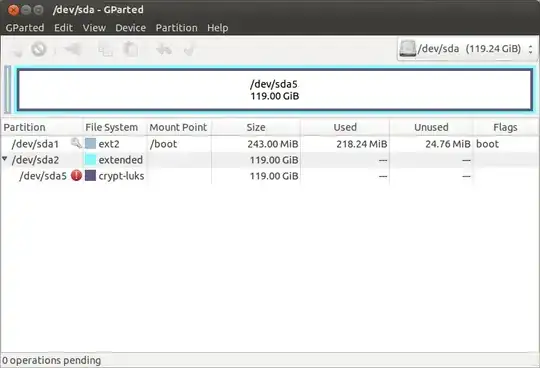Click the crypt-luks color swatch

pos(90,176)
